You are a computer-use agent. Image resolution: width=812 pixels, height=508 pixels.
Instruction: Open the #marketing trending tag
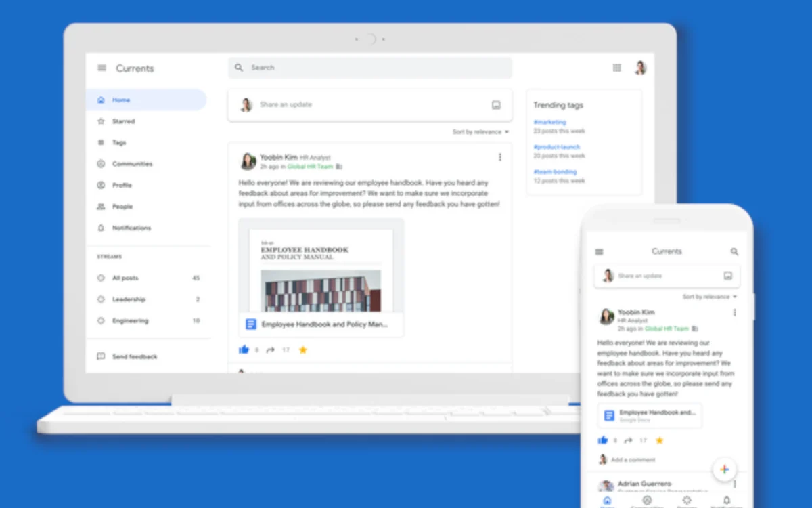[549, 123]
